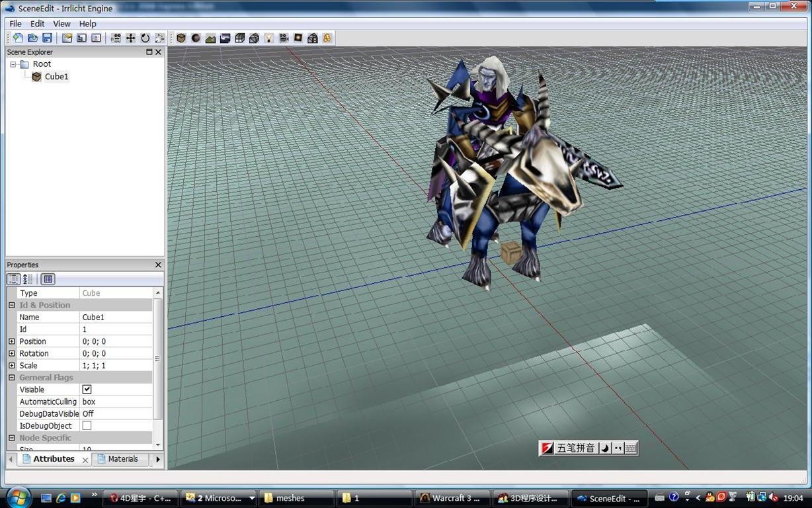Switch to the Attributes tab
812x508 pixels.
(54, 459)
